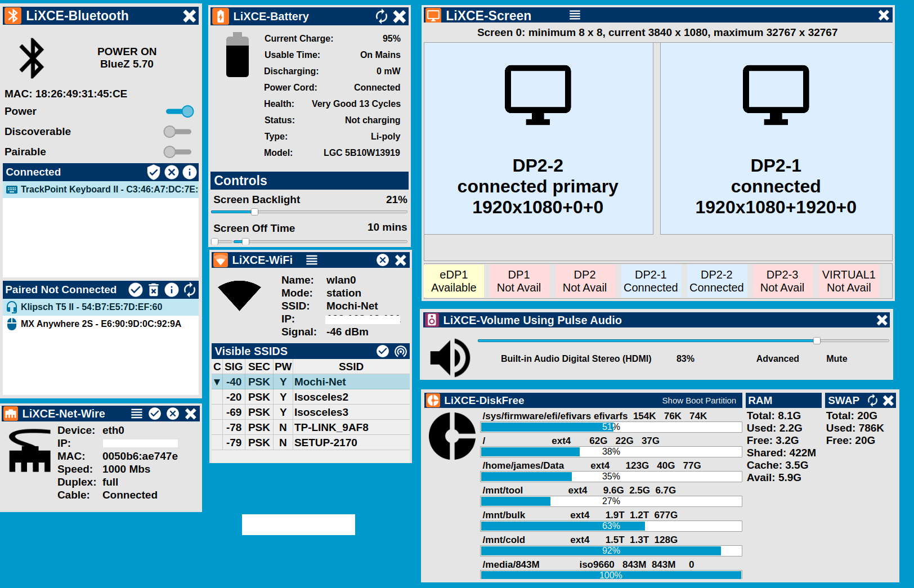Click the monitor app icon in LiXCE-Screen title
Screen dimensions: 914x588
click(433, 15)
